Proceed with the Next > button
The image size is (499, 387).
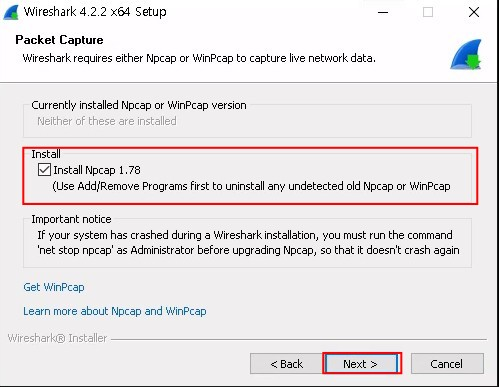(x=362, y=363)
